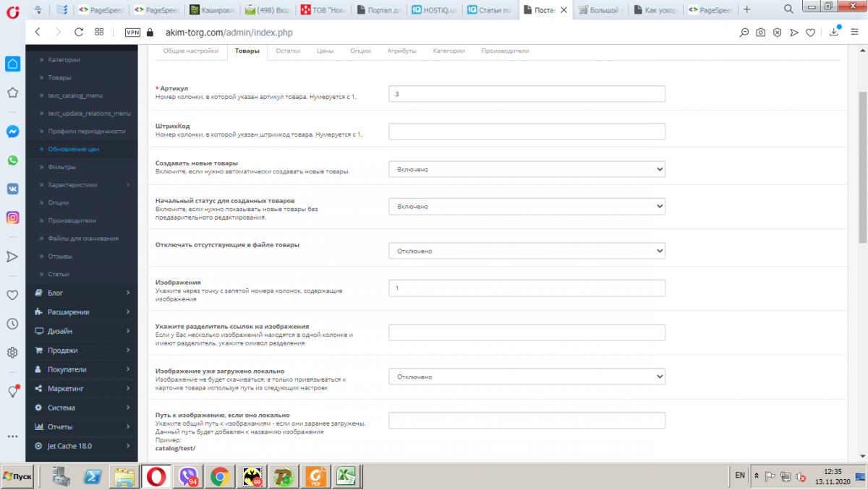Click the ШтрихКод column number field
This screenshot has height=490, width=868.
[527, 132]
